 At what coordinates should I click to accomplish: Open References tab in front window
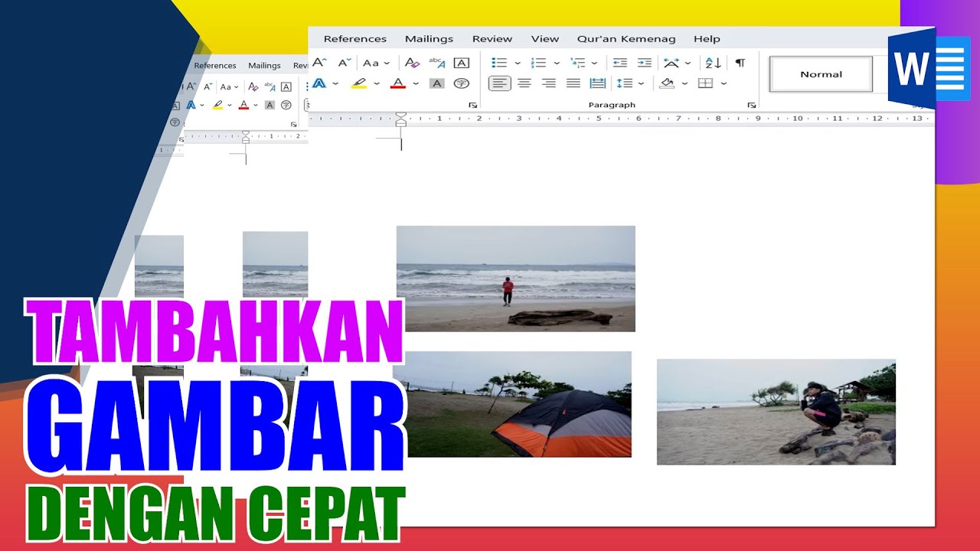click(x=355, y=39)
